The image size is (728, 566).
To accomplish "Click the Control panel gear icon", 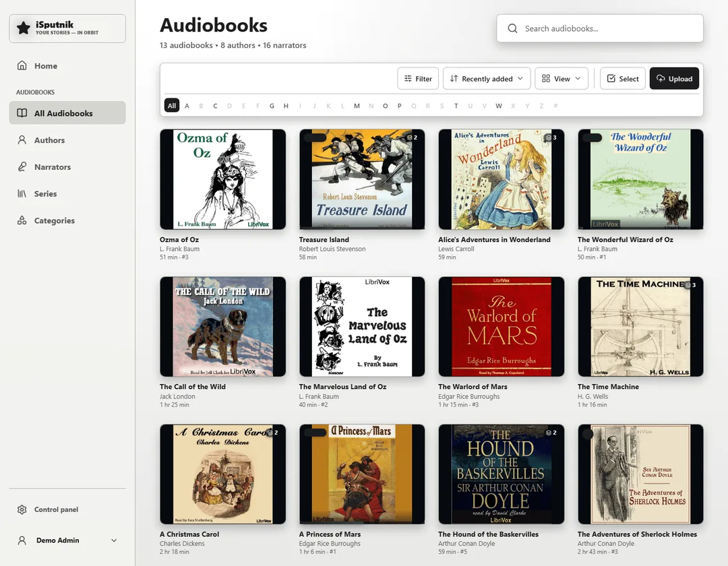I will (22, 509).
